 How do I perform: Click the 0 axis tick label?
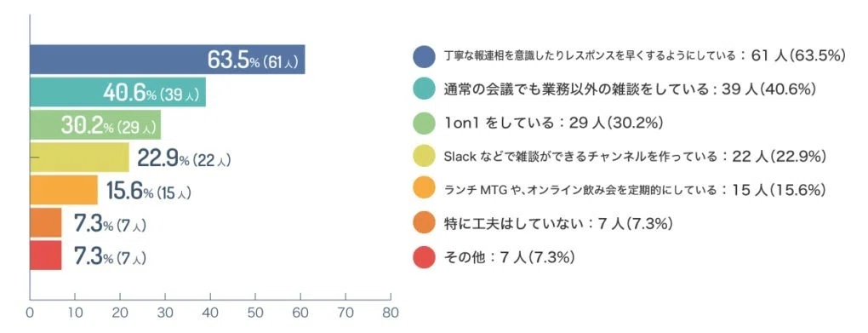point(30,312)
